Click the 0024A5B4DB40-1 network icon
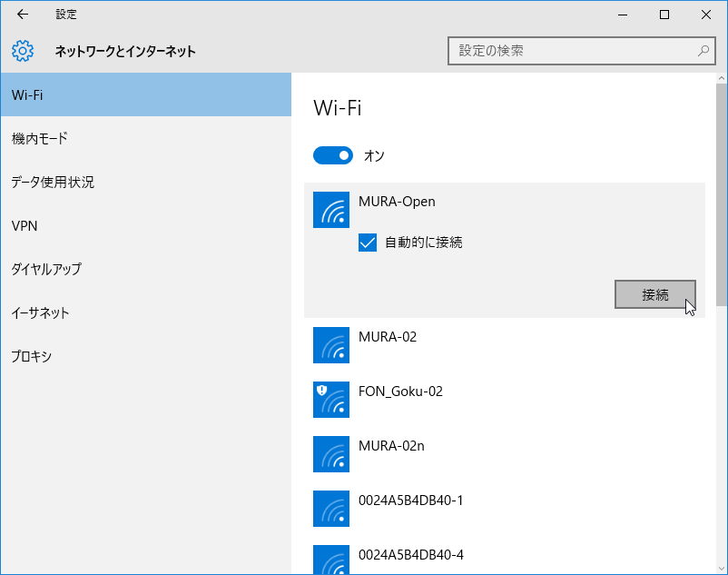The image size is (728, 575). click(x=331, y=509)
